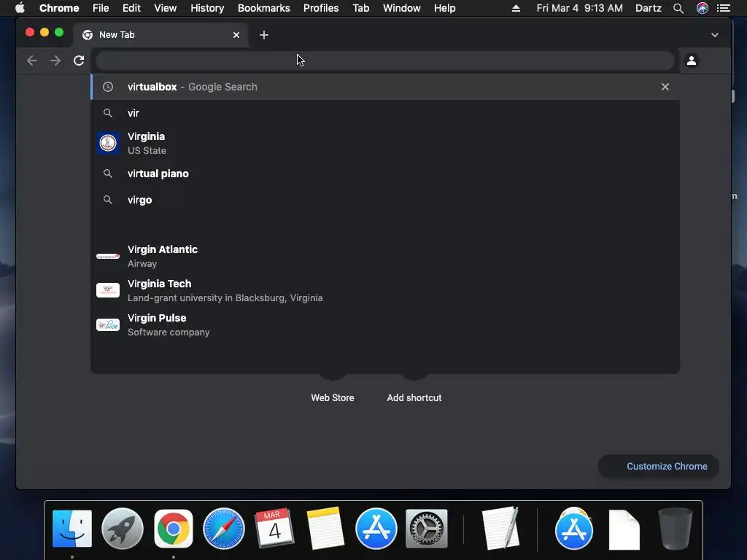
Task: Click the Virgin Atlantic logo thumbnail
Action: [108, 256]
